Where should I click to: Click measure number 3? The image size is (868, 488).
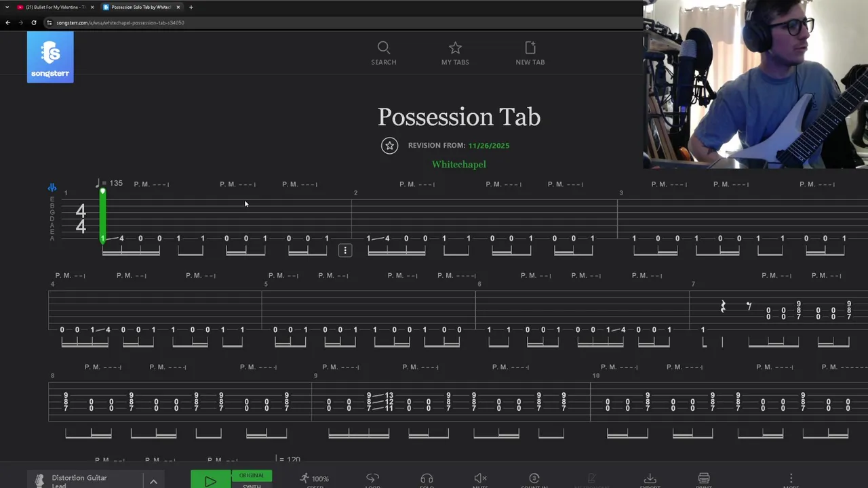coord(620,193)
